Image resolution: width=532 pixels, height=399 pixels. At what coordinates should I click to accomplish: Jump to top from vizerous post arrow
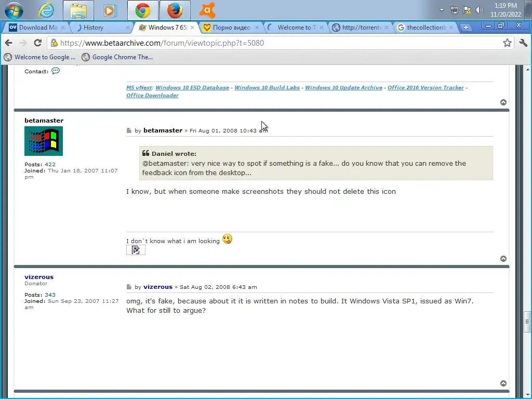[x=503, y=383]
